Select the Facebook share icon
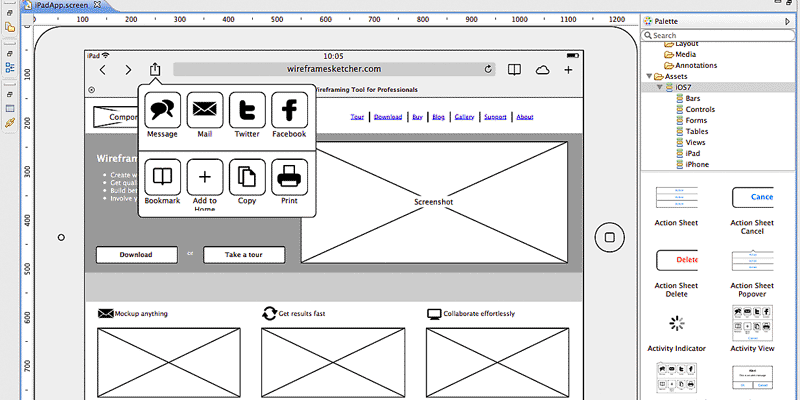The width and height of the screenshot is (800, 400). coord(289,110)
